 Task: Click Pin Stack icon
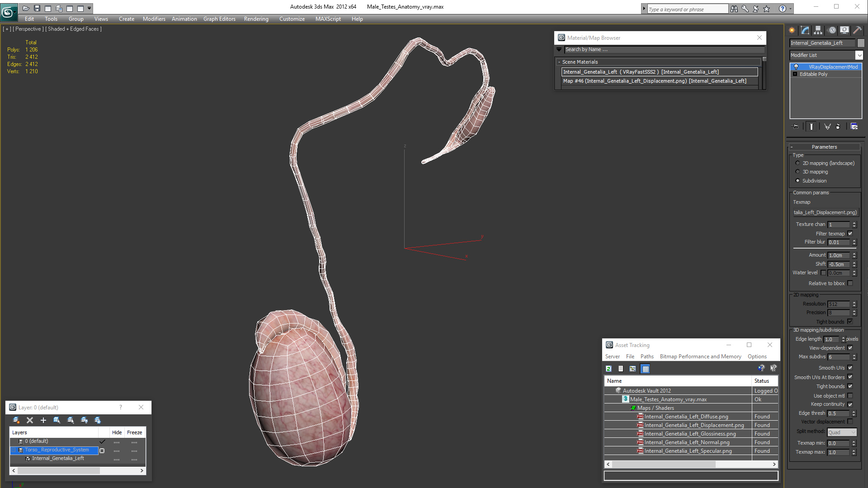coord(796,127)
